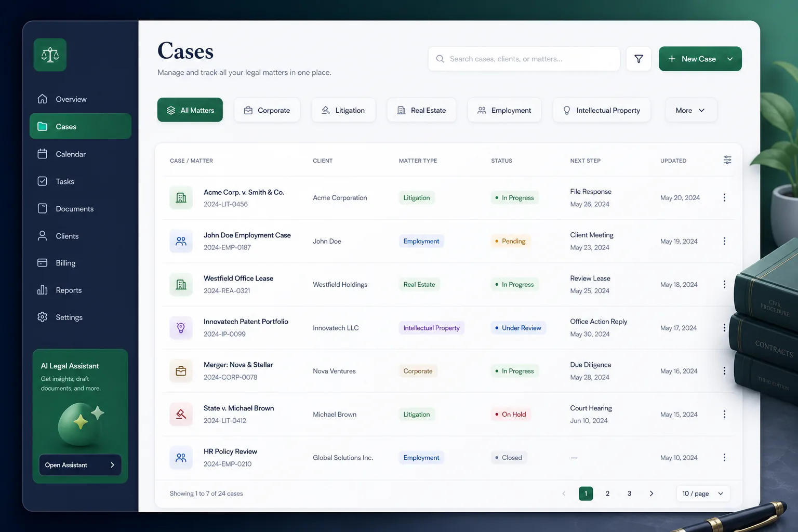
Task: Expand the New Case dropdown arrow
Action: coord(730,59)
